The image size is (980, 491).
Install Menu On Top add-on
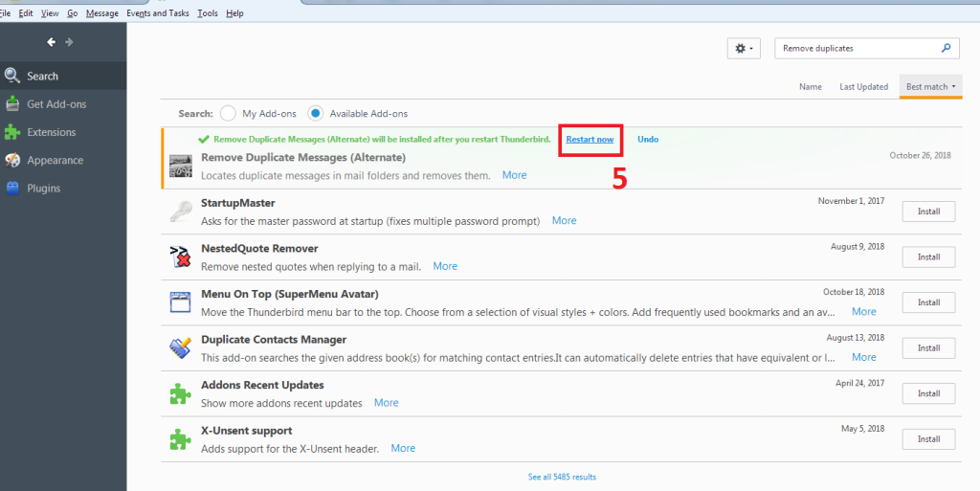pyautogui.click(x=928, y=302)
